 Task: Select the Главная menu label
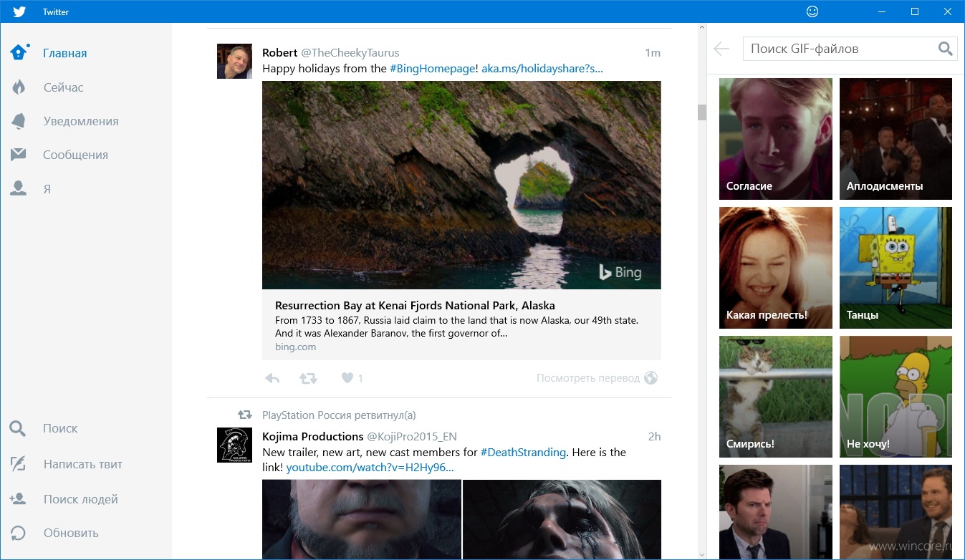tap(64, 53)
